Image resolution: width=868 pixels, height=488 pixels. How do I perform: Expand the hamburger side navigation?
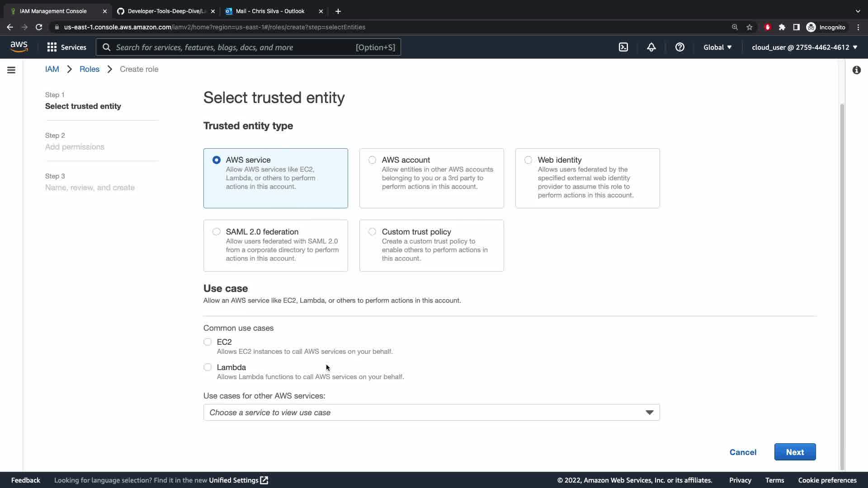11,70
